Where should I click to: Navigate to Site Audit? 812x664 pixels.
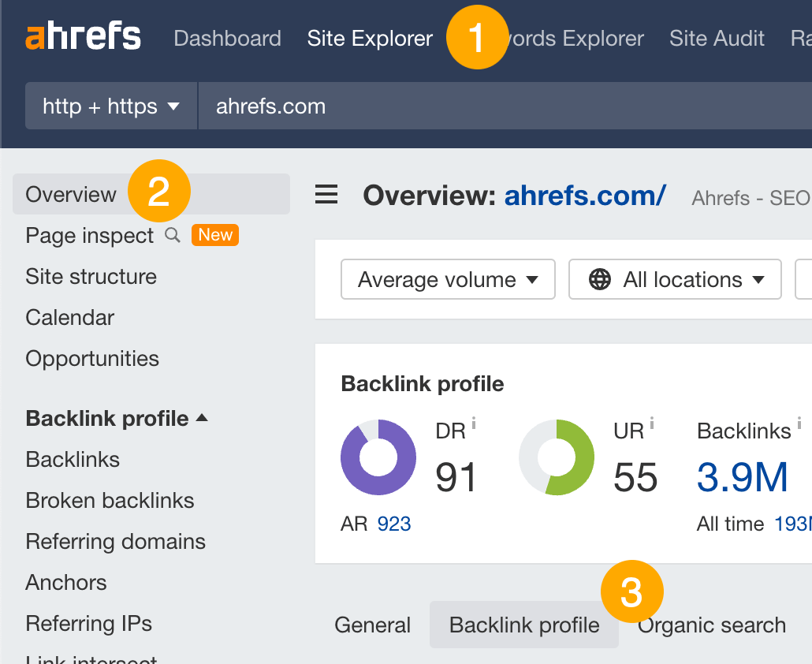click(x=717, y=38)
